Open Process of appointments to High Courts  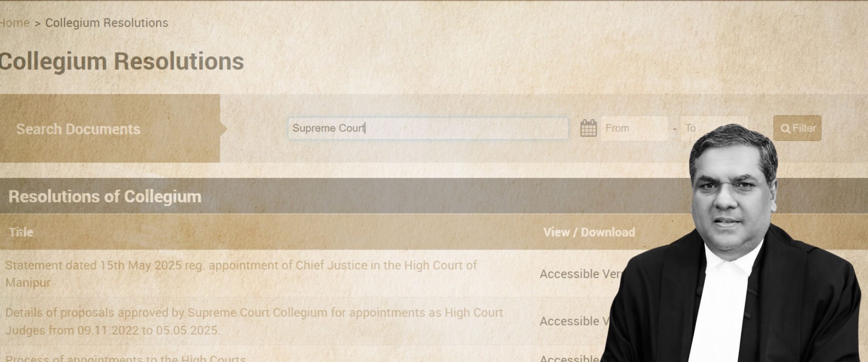pos(125,358)
